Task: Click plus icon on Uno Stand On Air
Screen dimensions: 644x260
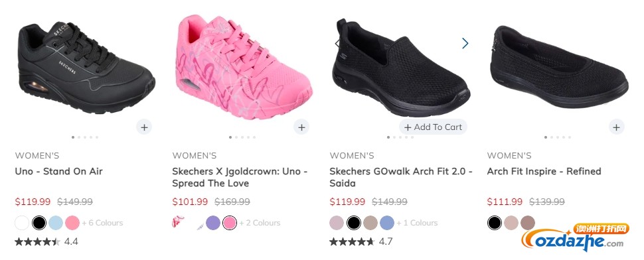Action: coord(144,127)
